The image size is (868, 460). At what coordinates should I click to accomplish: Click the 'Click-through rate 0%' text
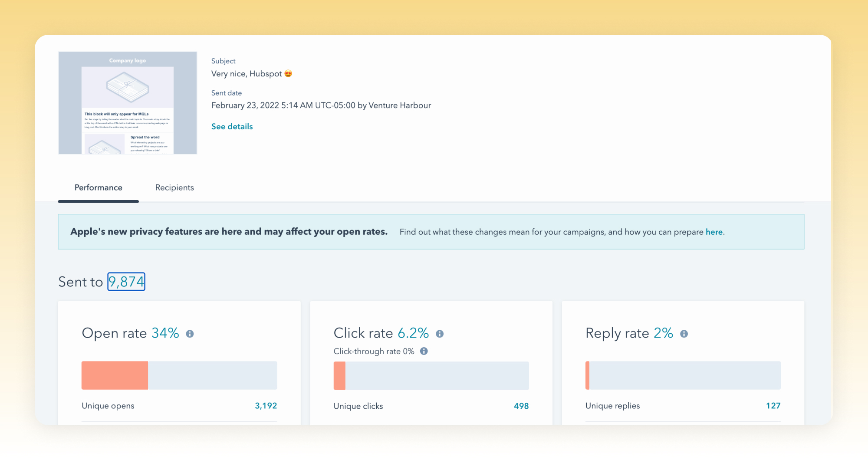point(374,351)
